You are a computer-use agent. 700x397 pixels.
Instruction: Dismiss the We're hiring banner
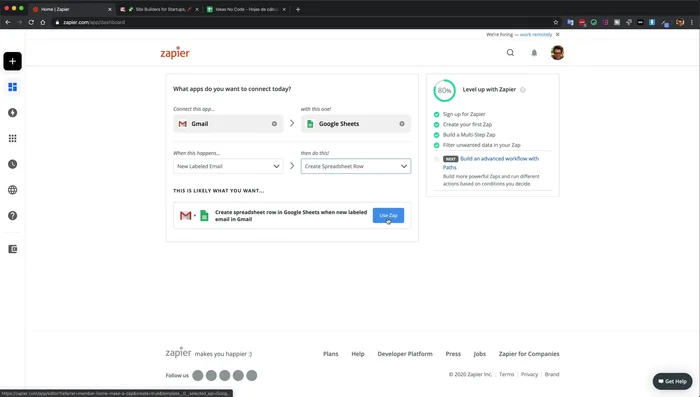coord(557,34)
